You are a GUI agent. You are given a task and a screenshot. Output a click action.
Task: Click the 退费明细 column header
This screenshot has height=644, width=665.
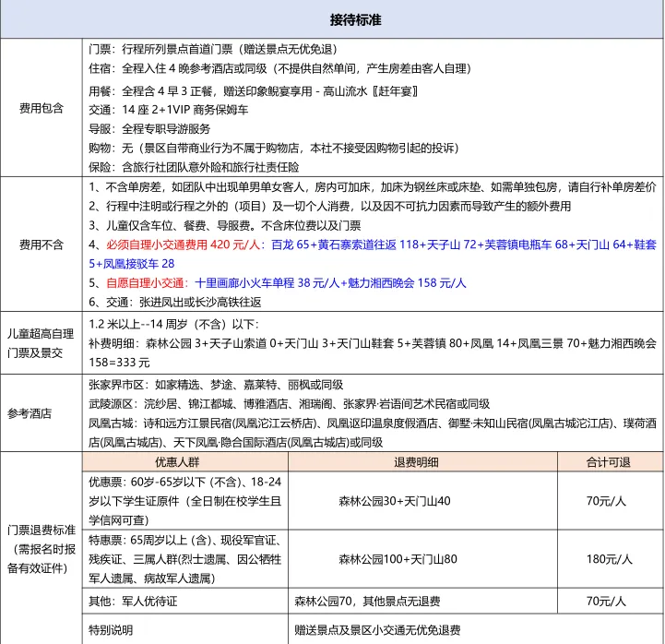coord(422,462)
